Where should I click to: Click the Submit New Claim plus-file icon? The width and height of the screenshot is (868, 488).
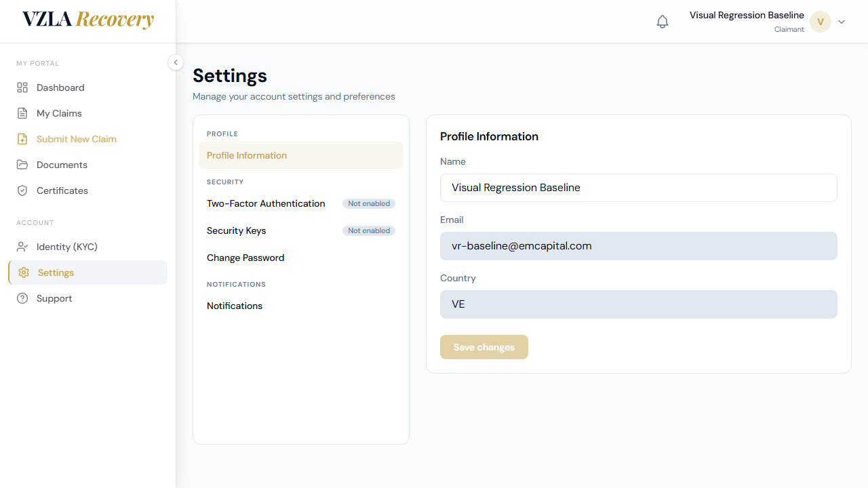[x=22, y=139]
